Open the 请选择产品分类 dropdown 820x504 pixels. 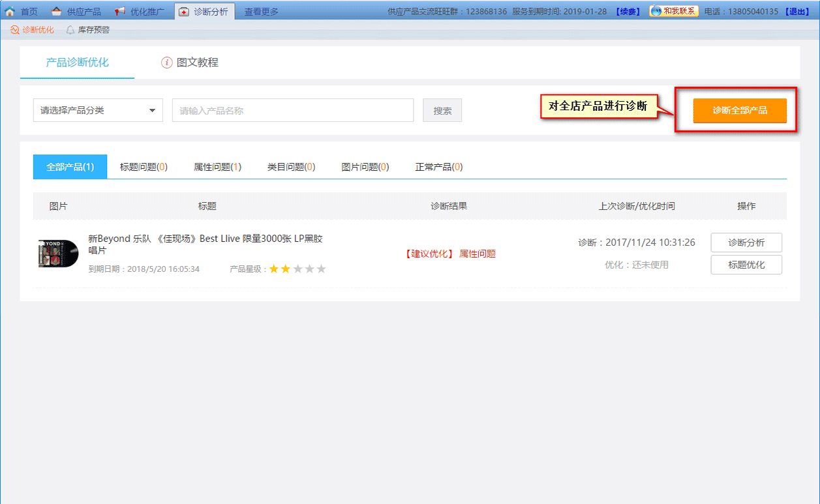pos(98,110)
